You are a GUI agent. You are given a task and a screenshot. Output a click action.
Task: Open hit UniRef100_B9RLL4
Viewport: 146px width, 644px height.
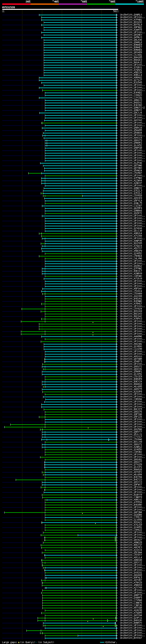pyautogui.click(x=131, y=75)
